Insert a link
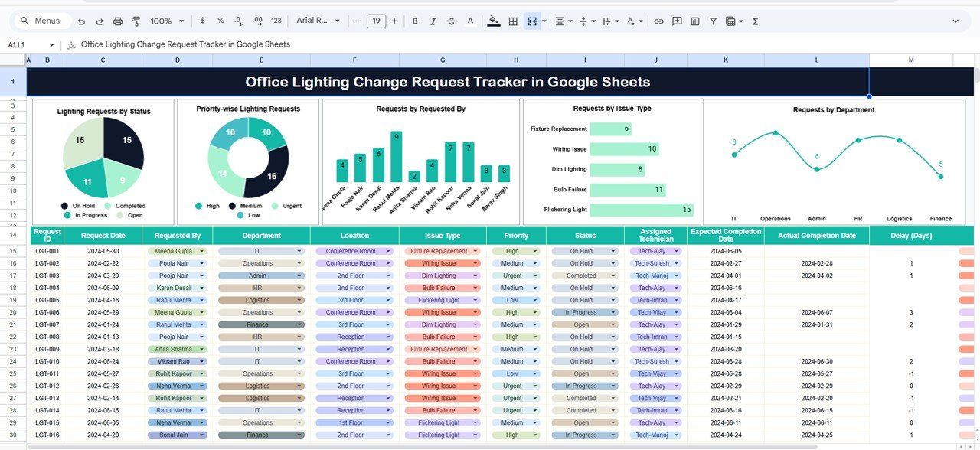Viewport: 980px width, 450px height. [658, 21]
